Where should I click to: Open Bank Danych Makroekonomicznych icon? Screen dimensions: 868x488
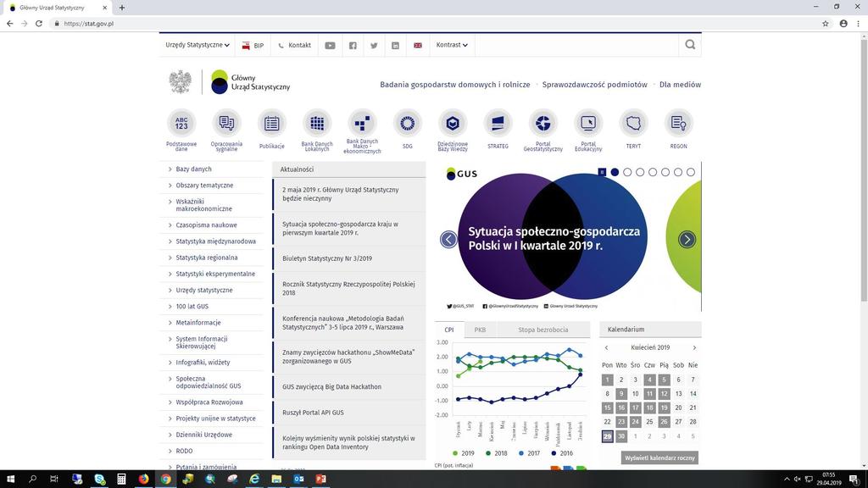coord(362,124)
